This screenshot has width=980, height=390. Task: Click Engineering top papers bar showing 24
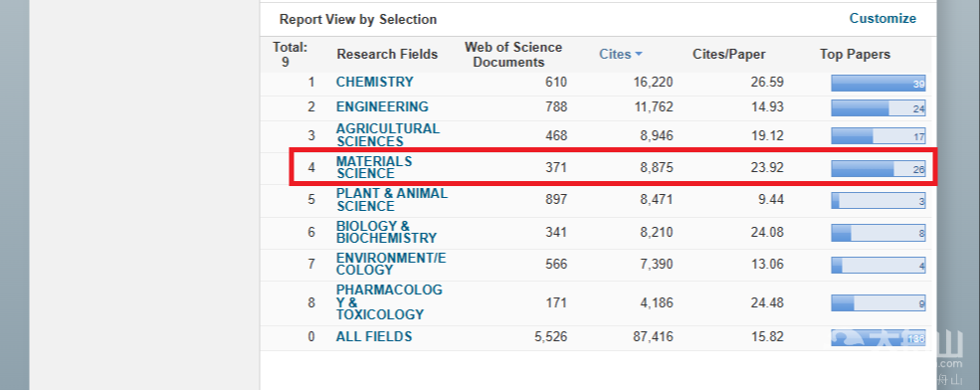879,108
